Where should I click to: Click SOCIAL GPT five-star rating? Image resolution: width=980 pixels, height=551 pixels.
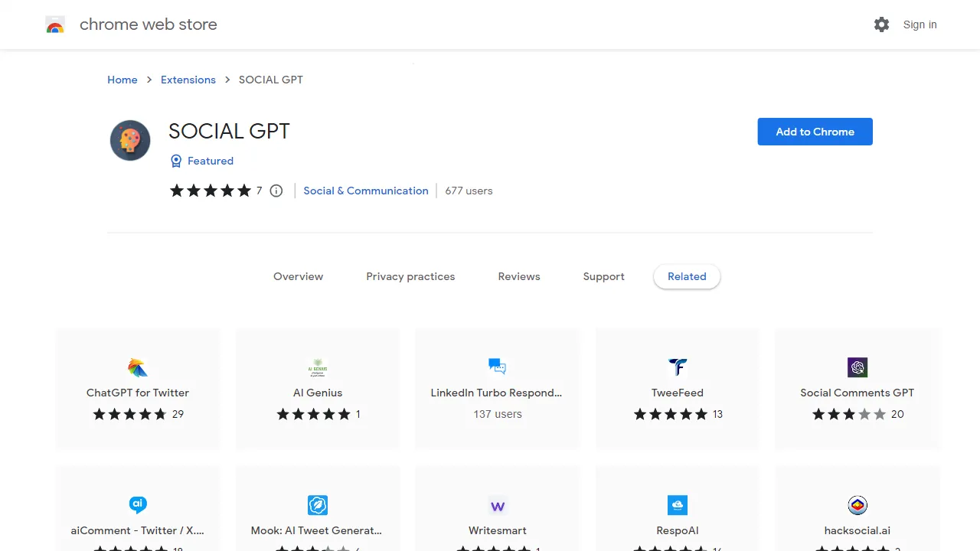[x=211, y=191]
